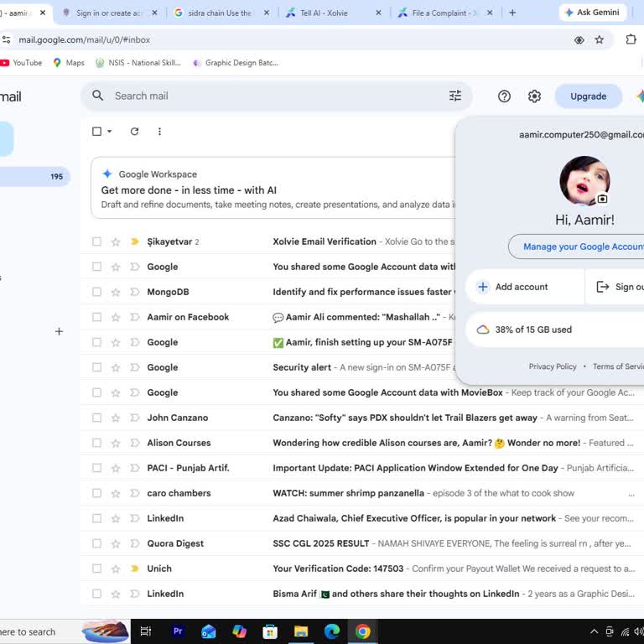Screen dimensions: 644x644
Task: Open Outlook from the taskbar
Action: (209, 631)
